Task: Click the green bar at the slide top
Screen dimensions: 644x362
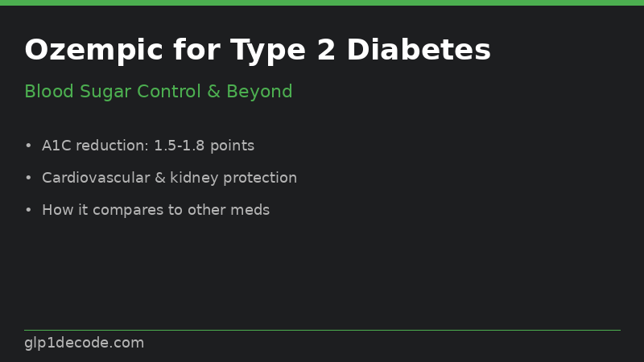Action: [322, 2]
